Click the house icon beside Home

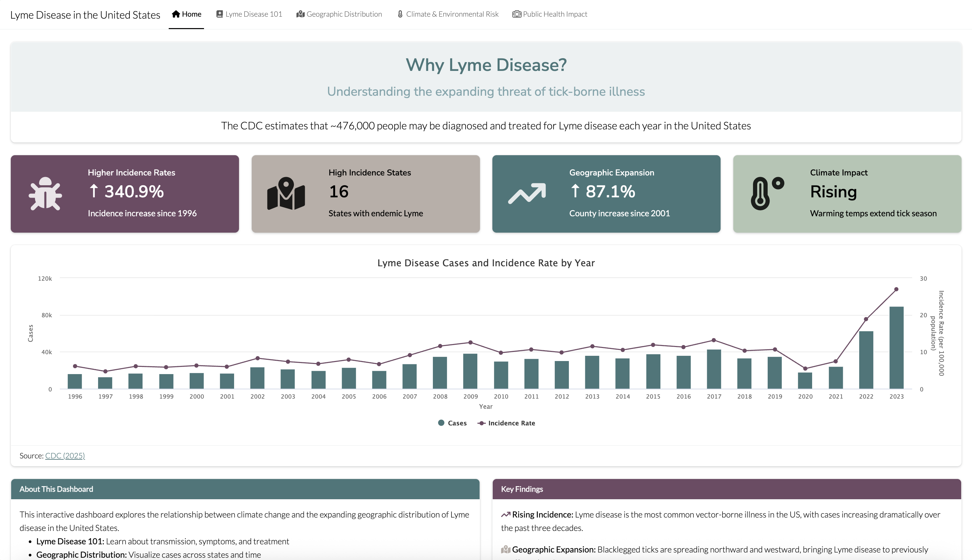(176, 14)
